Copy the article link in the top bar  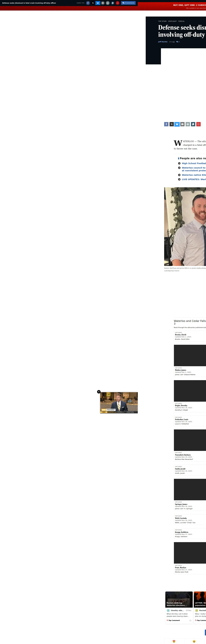click(113, 3)
